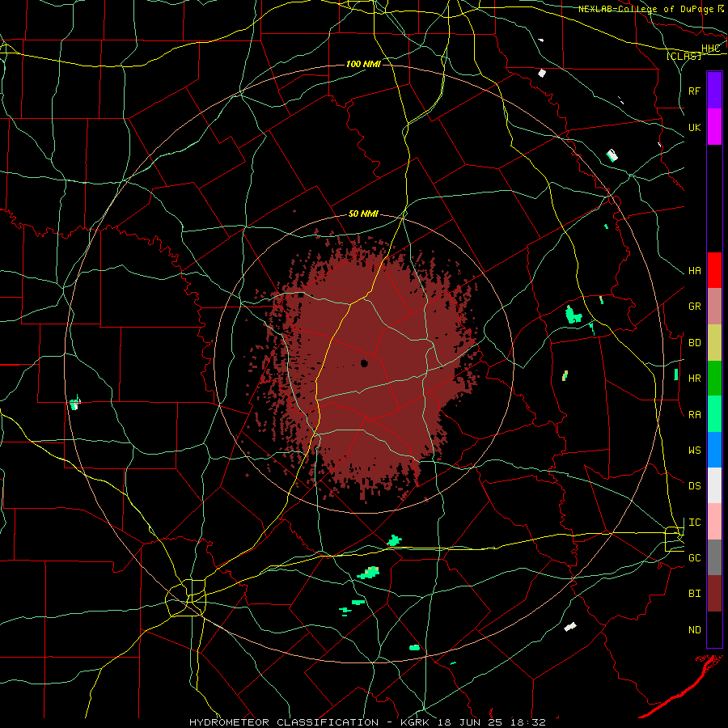
Task: Click the IC legend label
Action: 694,523
